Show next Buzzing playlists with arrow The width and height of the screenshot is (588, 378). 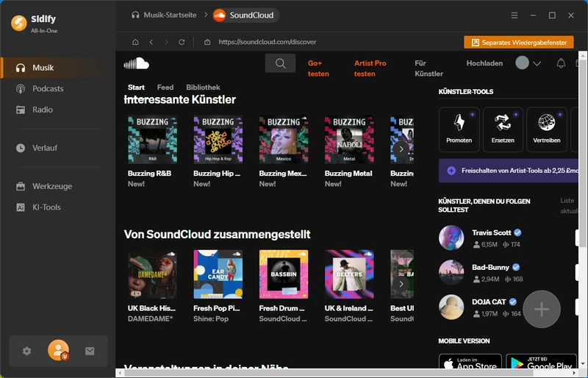(x=401, y=149)
